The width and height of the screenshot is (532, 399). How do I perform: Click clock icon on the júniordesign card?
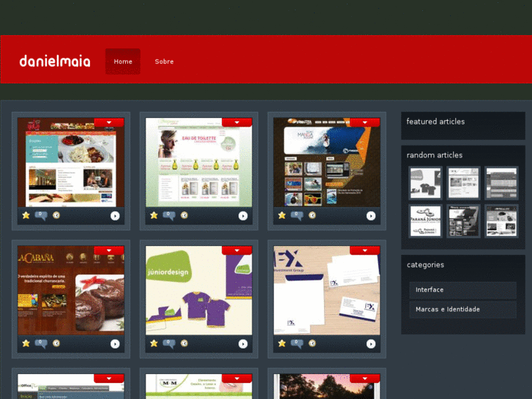point(184,343)
